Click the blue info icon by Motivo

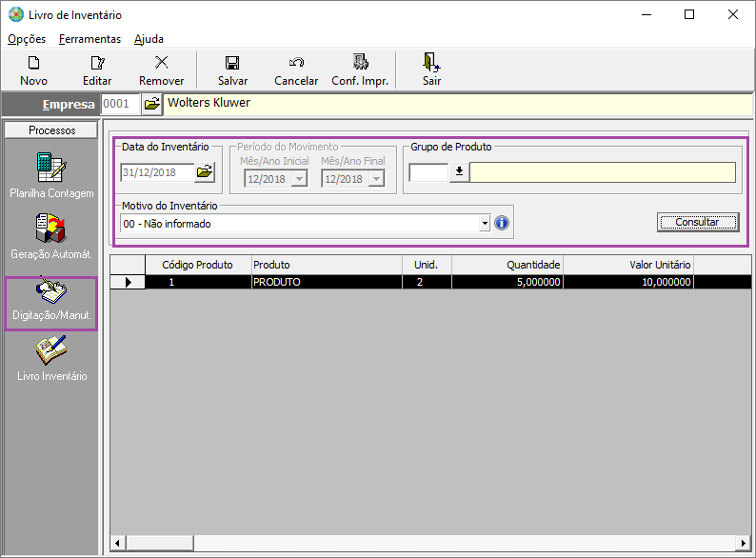point(502,224)
